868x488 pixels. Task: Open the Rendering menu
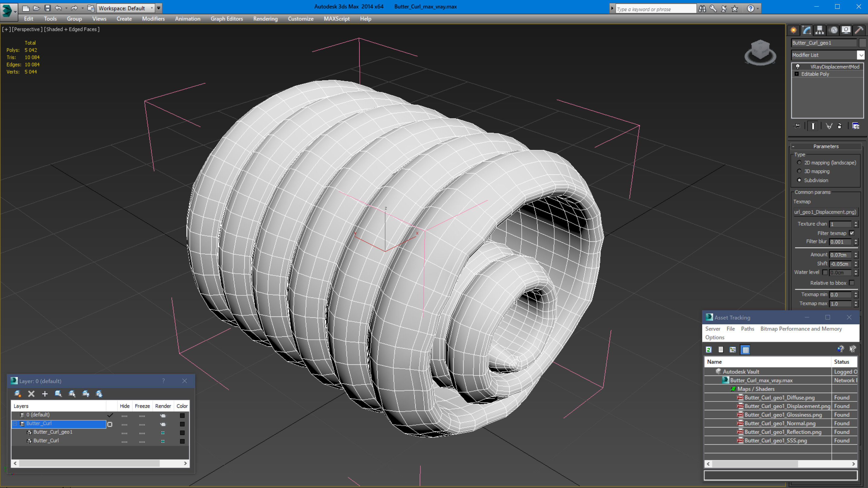(x=265, y=19)
